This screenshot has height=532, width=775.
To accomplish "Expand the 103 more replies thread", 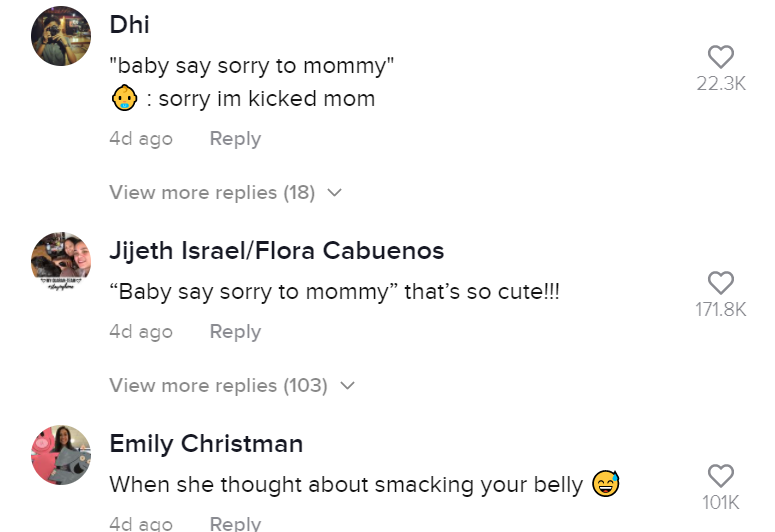I will 218,385.
